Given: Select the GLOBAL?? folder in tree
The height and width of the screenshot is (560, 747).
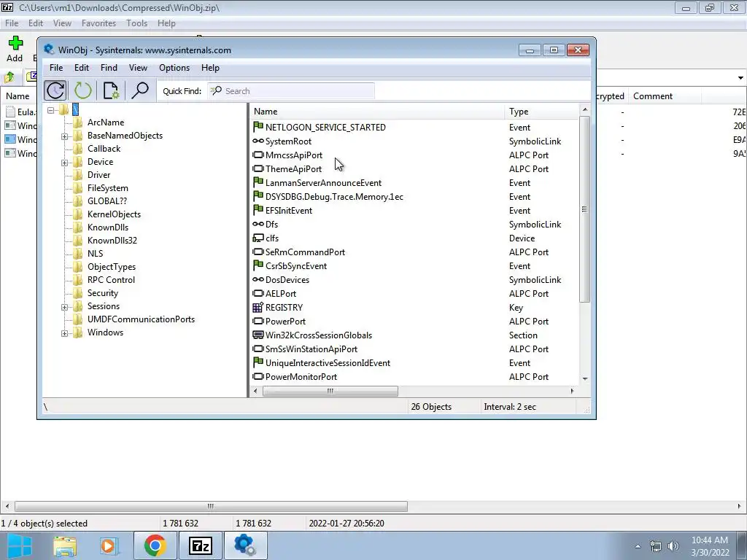Looking at the screenshot, I should pos(107,201).
